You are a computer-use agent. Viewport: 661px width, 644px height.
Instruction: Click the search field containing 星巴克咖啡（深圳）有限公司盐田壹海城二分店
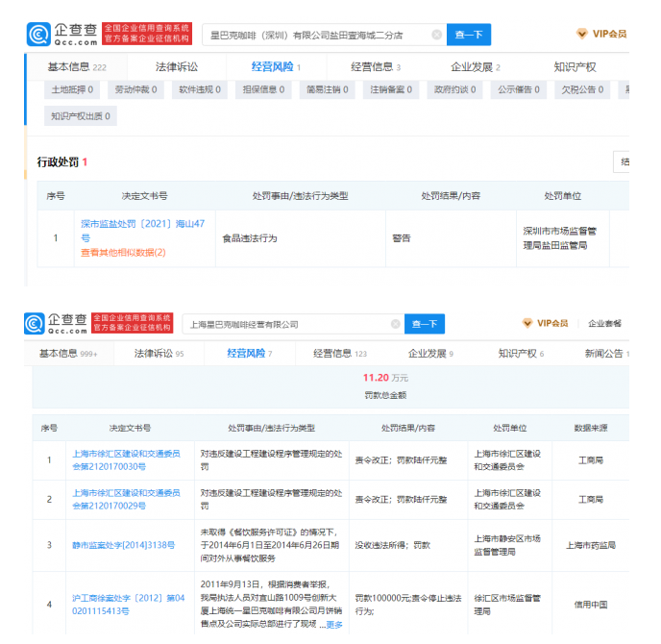pos(324,35)
